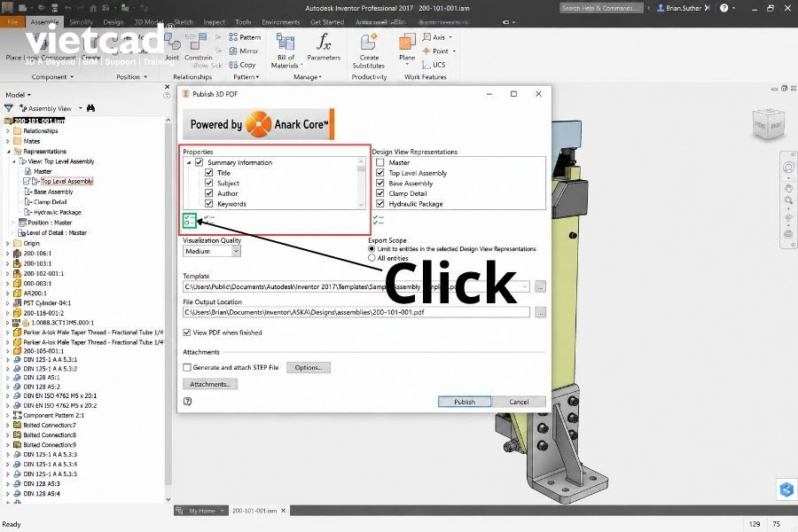Click the Publish button
Screen dimensions: 798x532
click(464, 402)
